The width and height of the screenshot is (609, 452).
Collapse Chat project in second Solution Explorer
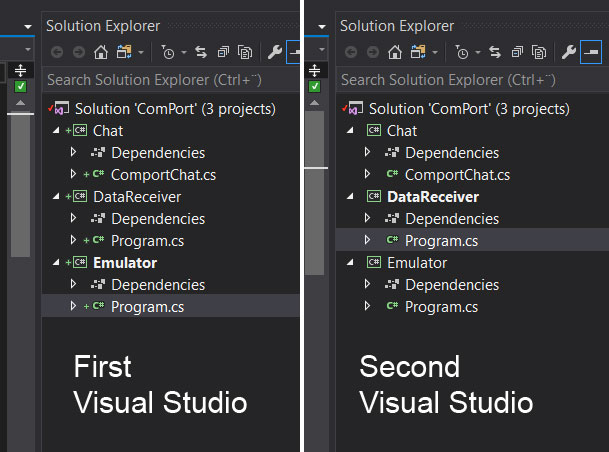(x=350, y=130)
